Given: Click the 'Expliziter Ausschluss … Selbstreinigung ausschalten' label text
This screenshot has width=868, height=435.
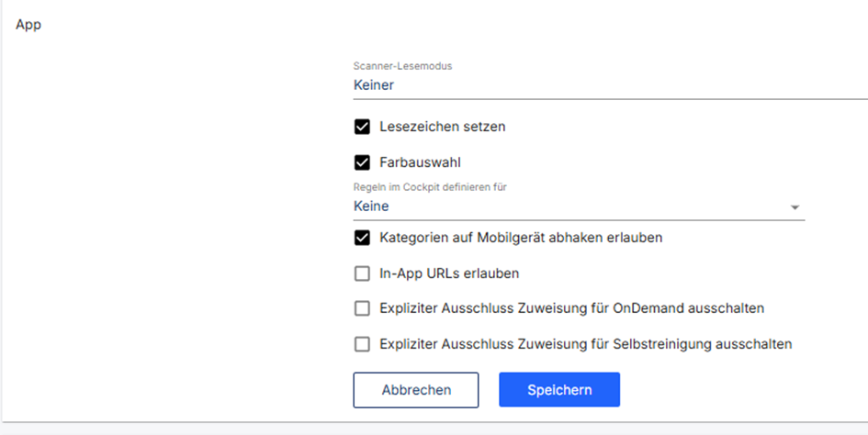Looking at the screenshot, I should (586, 344).
